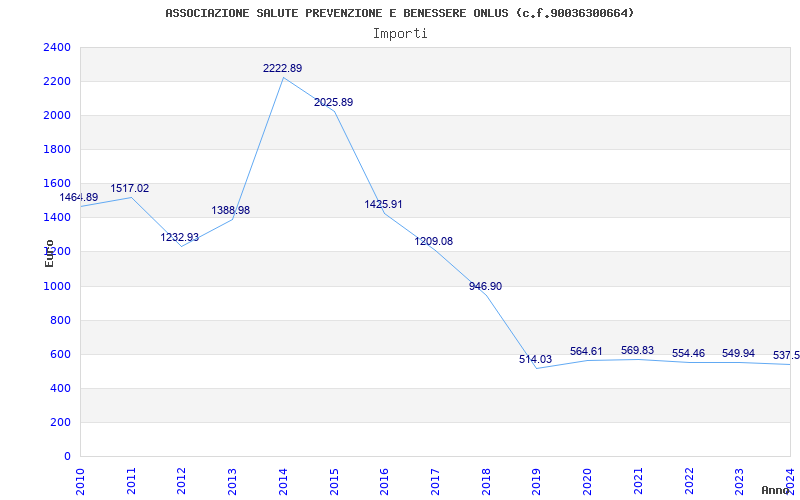
Task: Click the x-axis year 2021
Action: 638,481
